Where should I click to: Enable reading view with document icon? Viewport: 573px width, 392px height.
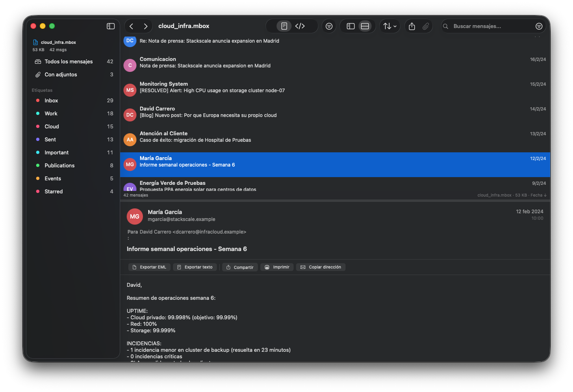point(283,26)
